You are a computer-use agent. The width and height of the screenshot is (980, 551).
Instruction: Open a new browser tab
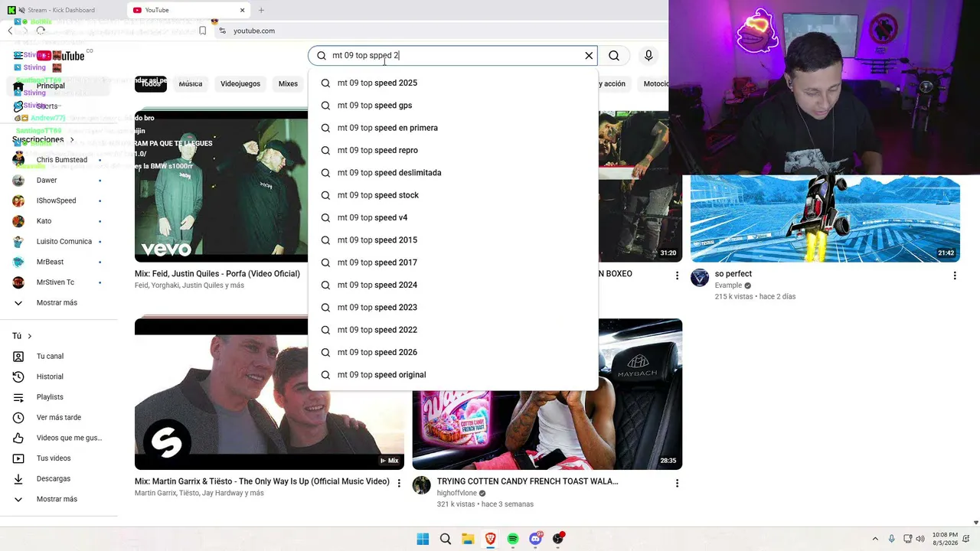tap(261, 10)
